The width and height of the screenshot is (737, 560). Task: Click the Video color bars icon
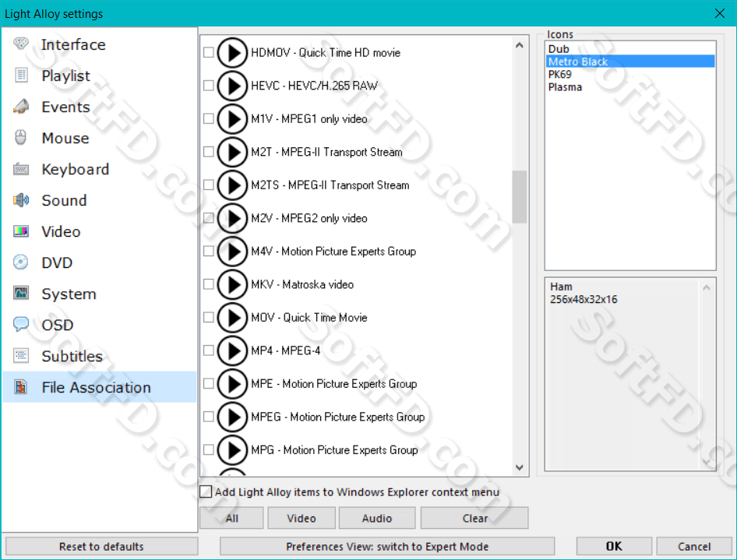pyautogui.click(x=21, y=231)
